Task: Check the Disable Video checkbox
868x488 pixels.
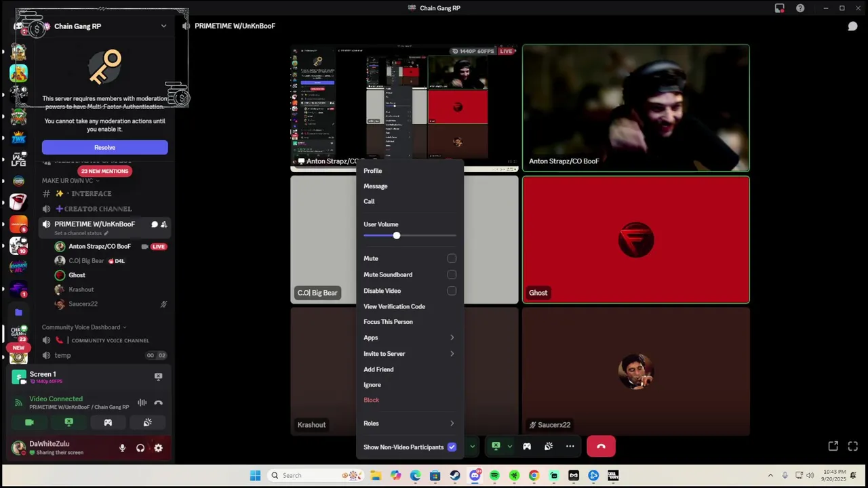Action: coord(452,291)
